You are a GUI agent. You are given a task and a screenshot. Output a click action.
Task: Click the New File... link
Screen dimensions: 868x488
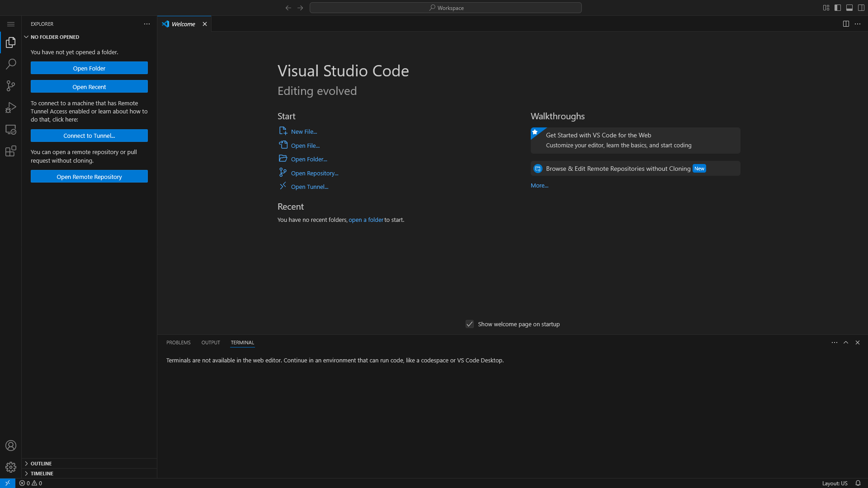[304, 131]
